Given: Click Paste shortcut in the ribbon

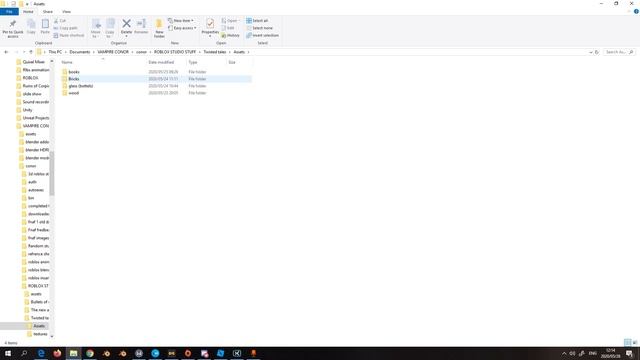Looking at the screenshot, I should point(69,36).
